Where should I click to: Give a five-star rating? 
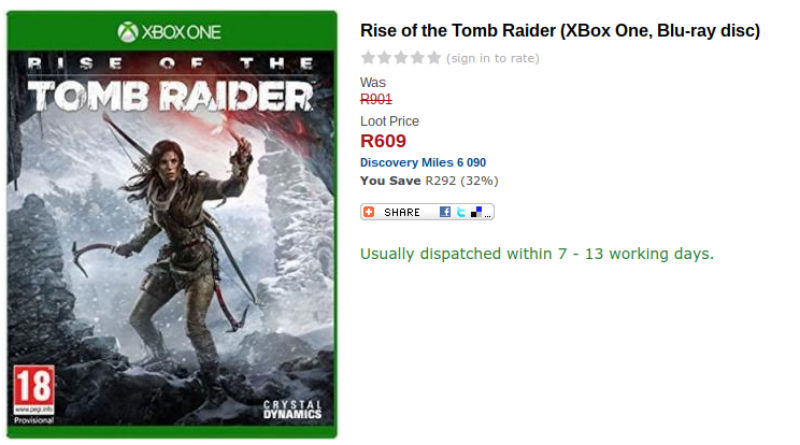(x=433, y=58)
